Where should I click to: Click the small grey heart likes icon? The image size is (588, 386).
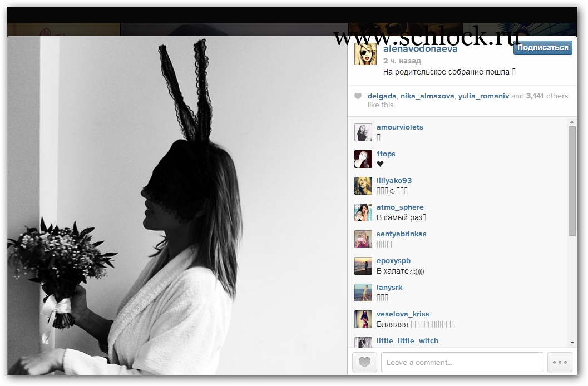pos(358,96)
